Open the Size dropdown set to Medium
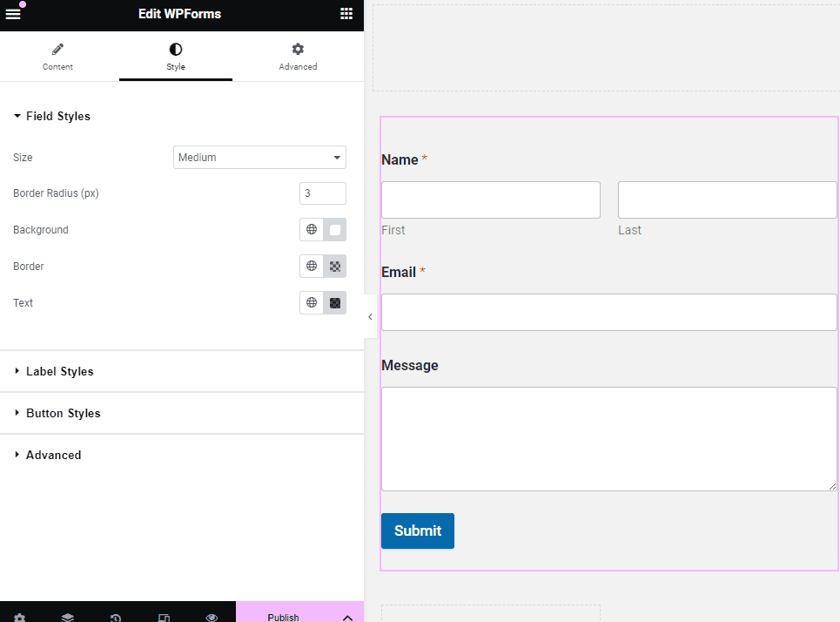Screen dimensions: 840x622 pos(259,158)
